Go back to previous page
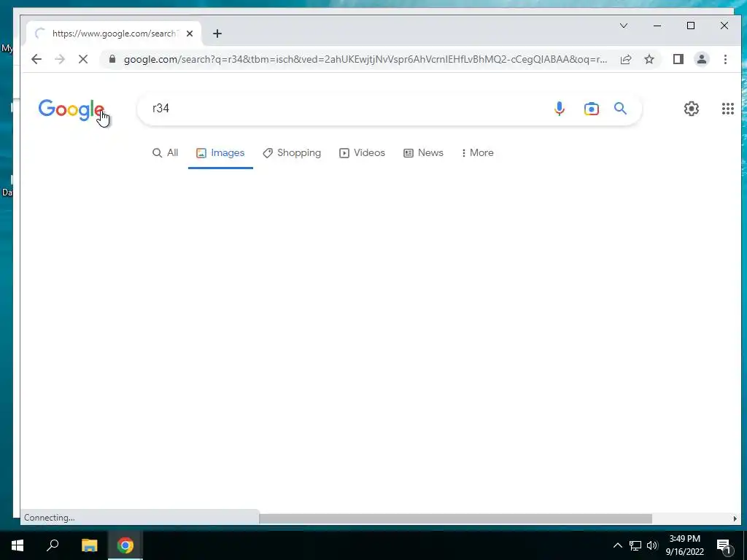The width and height of the screenshot is (747, 560). click(x=36, y=59)
